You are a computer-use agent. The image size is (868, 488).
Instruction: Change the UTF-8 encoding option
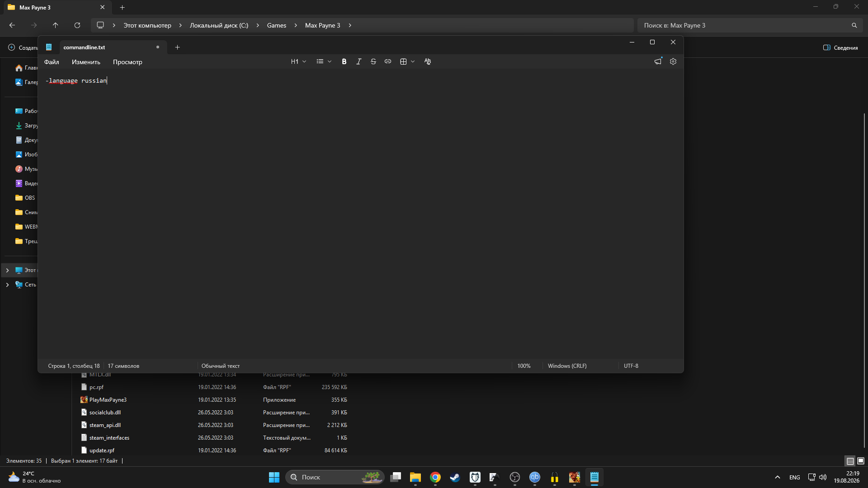(x=631, y=366)
